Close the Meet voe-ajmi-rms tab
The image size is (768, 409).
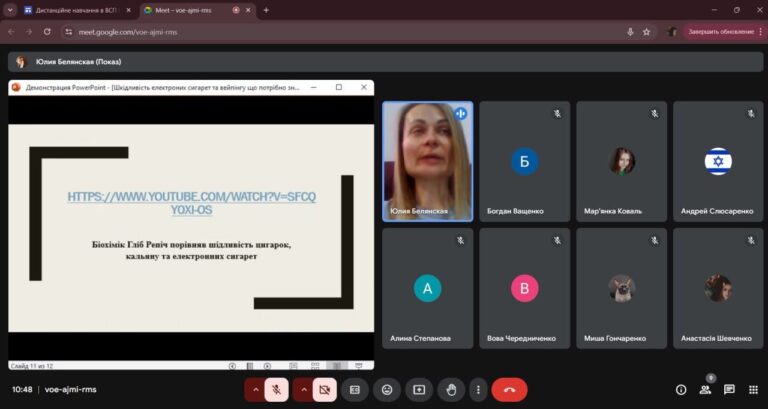(248, 10)
